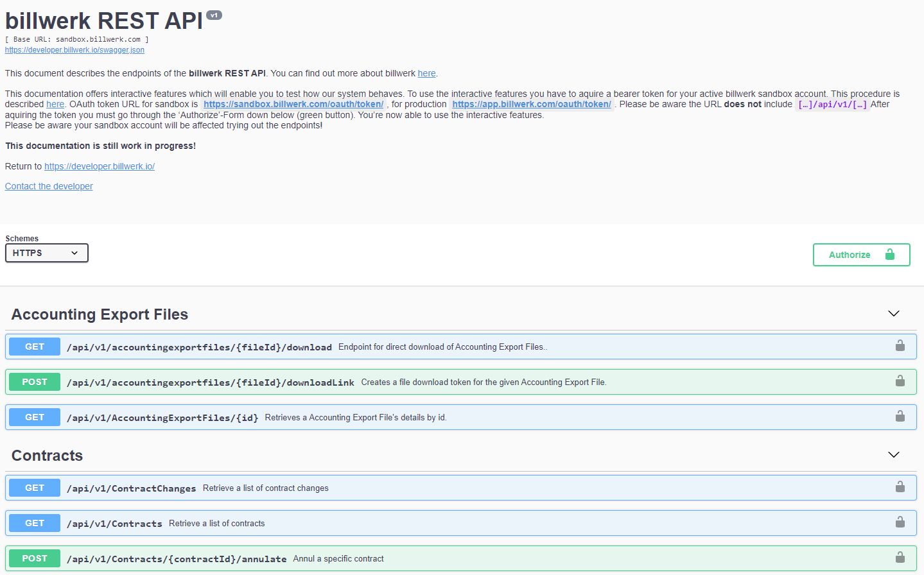Expand POST accountingexportfiles downloadLink endpoint
The width and height of the screenshot is (924, 575).
pos(461,382)
